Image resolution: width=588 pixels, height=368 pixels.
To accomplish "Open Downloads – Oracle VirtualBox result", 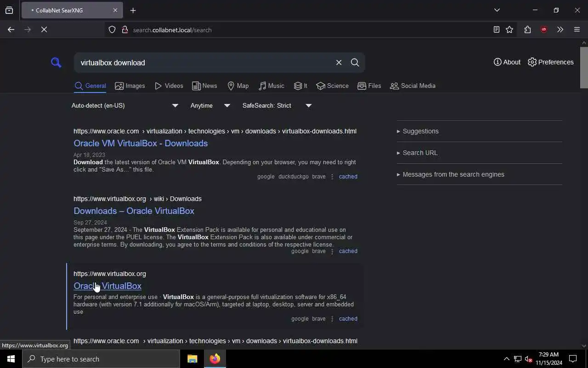I will coord(134,211).
